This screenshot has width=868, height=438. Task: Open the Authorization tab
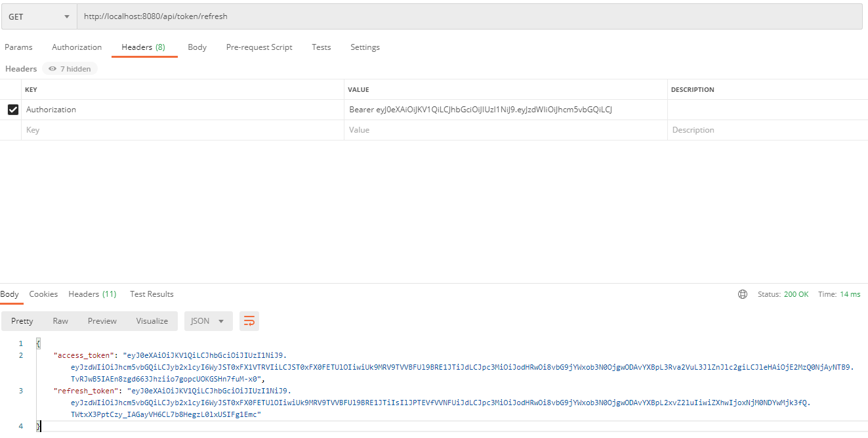[x=76, y=47]
